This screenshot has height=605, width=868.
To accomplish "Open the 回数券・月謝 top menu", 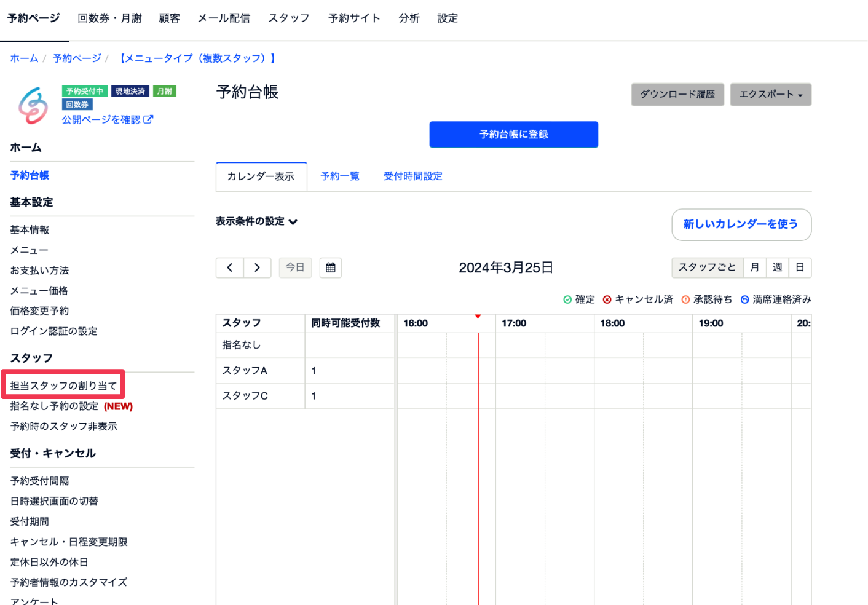I will (109, 18).
